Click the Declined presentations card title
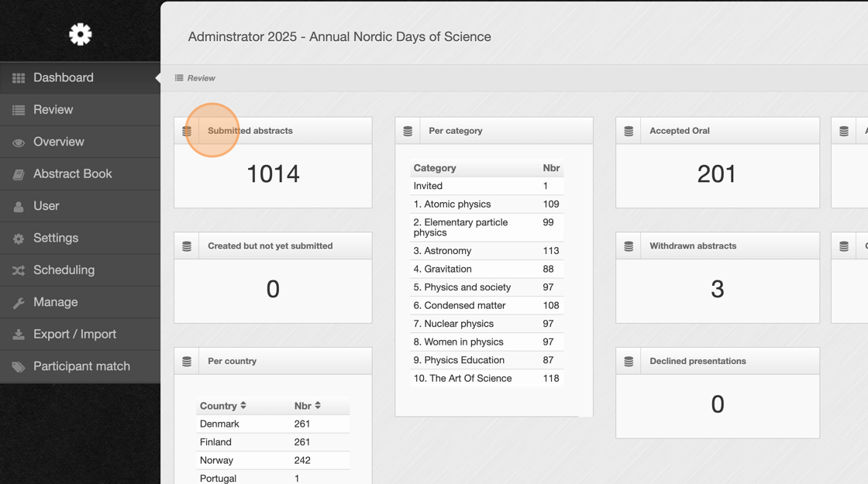This screenshot has height=484, width=868. (697, 361)
